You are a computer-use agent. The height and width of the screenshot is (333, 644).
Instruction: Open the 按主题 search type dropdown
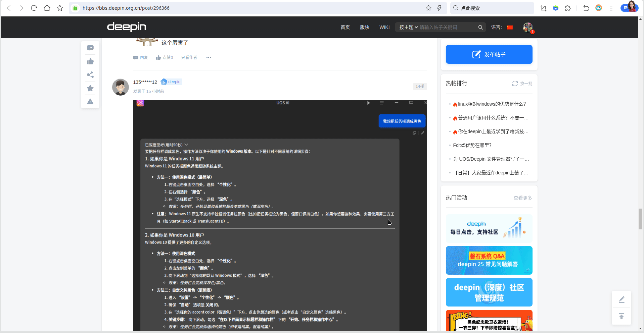[408, 27]
